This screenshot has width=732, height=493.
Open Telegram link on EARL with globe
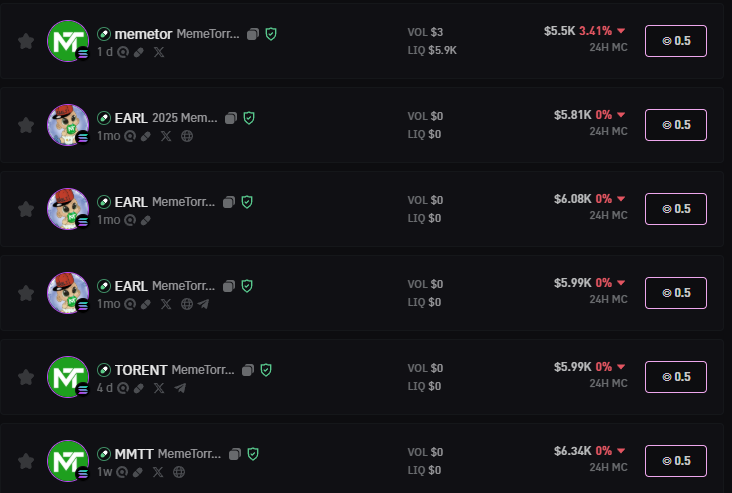pyautogui.click(x=203, y=304)
